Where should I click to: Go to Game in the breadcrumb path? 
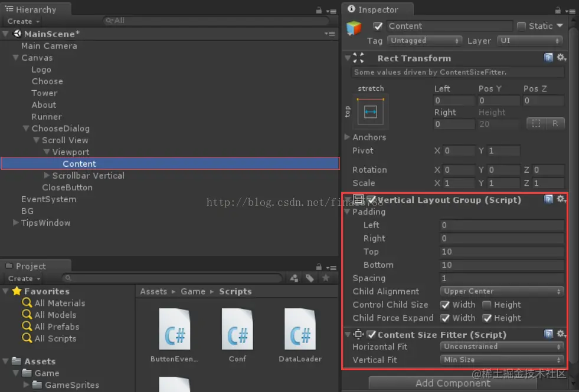coord(193,291)
